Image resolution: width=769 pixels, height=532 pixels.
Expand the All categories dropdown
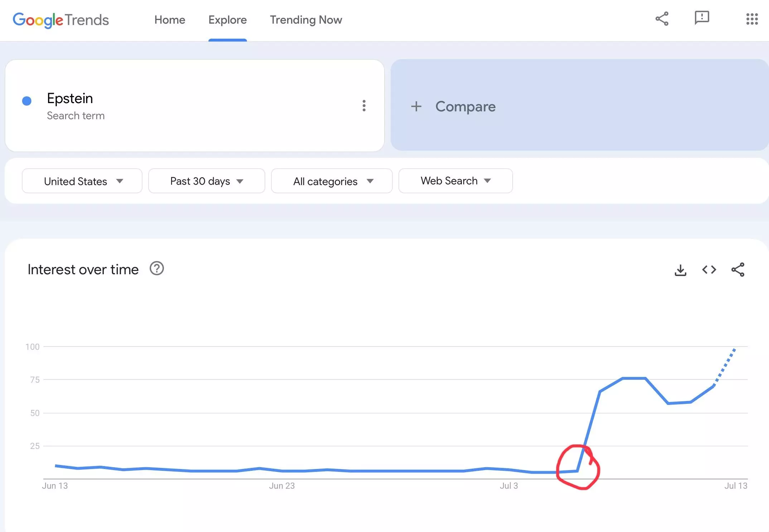[332, 181]
